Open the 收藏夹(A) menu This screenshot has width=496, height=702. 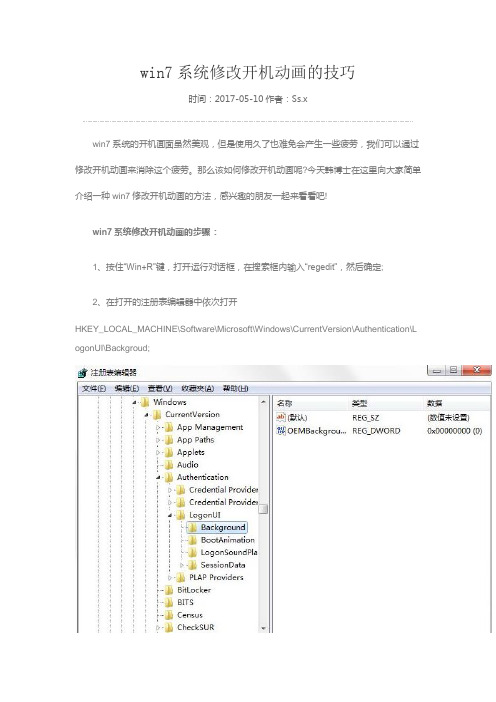point(197,388)
